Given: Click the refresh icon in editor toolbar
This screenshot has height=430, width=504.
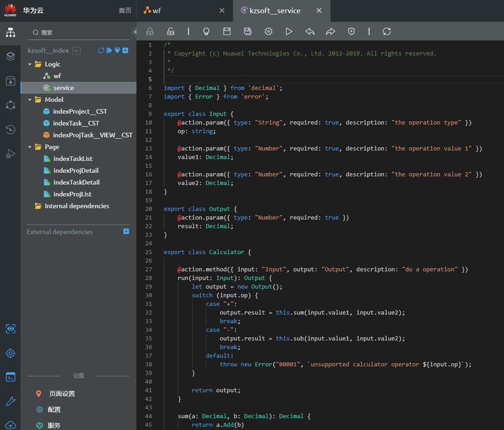Looking at the screenshot, I should tap(387, 31).
